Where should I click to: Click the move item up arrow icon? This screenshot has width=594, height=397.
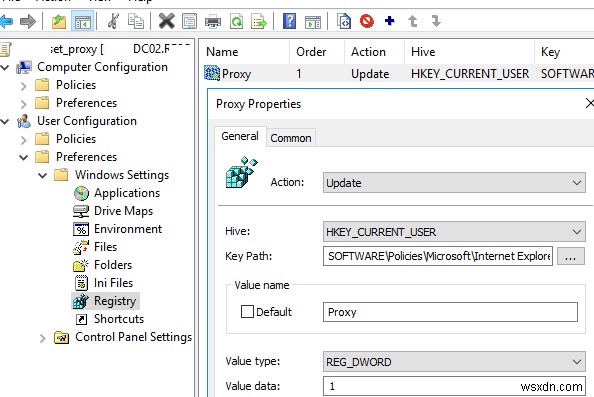pyautogui.click(x=413, y=21)
